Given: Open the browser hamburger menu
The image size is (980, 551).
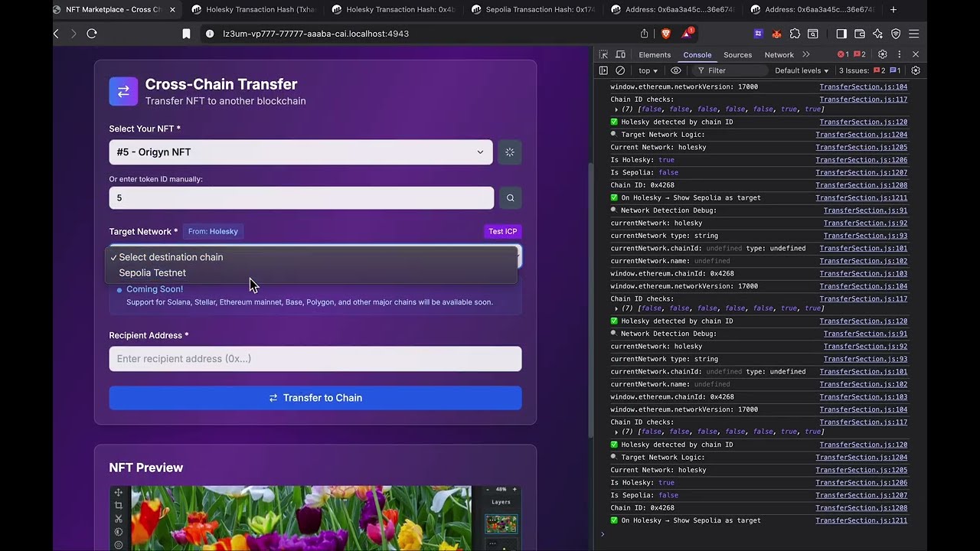Looking at the screenshot, I should point(913,34).
